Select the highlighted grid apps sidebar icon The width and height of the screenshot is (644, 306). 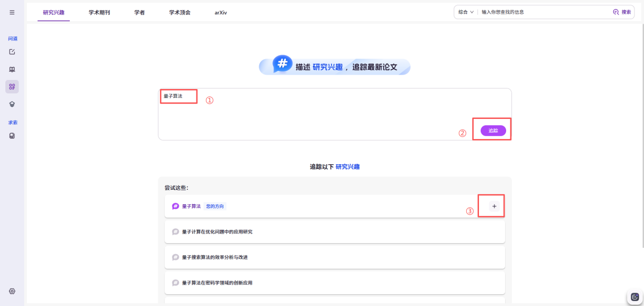coord(12,86)
